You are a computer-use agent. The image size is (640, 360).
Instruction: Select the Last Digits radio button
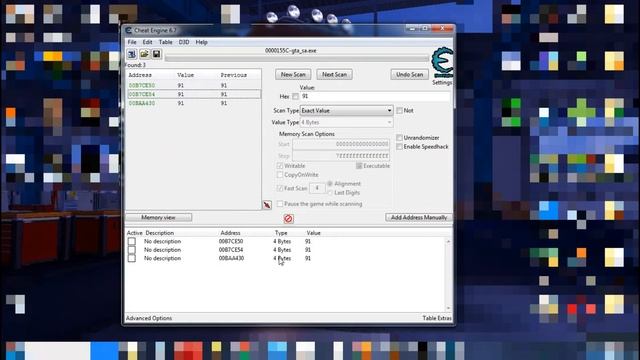click(x=330, y=193)
